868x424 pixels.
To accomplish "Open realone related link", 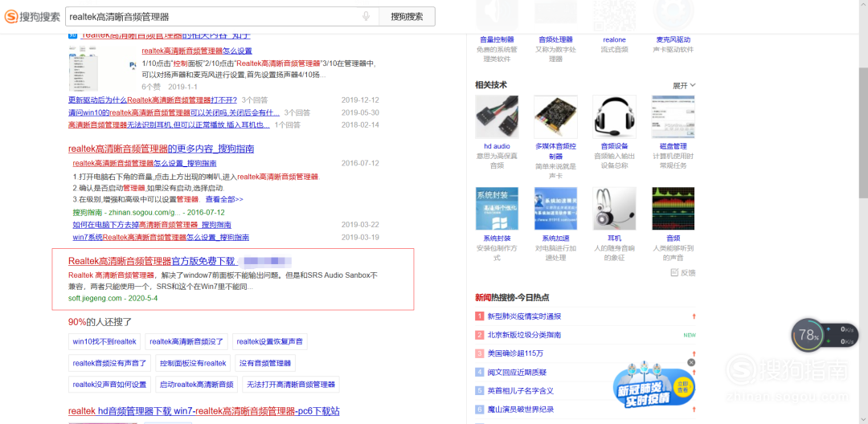I will [615, 40].
